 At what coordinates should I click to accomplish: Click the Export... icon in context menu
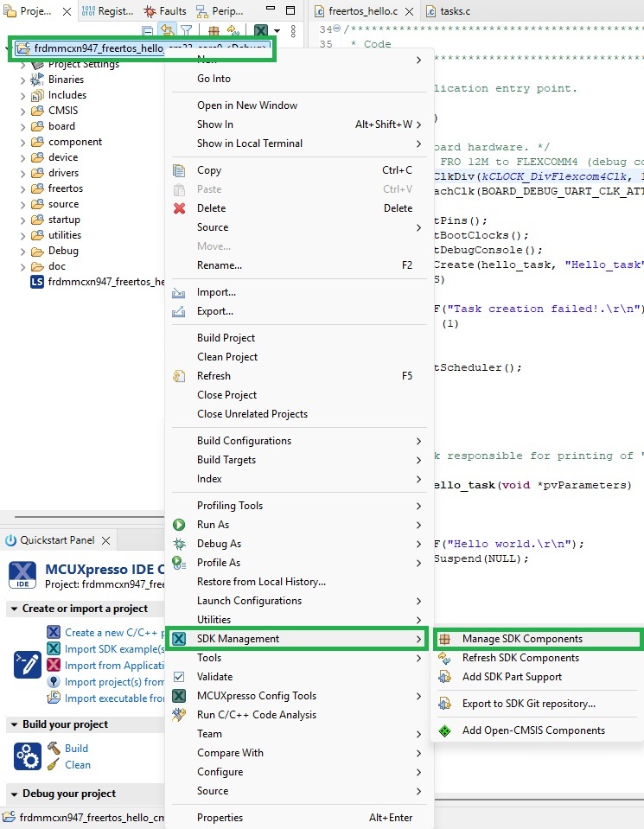[179, 311]
